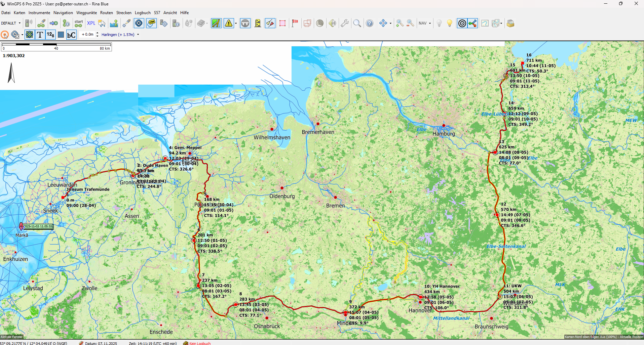Open the DEFAULT profile dropdown
Image resolution: width=644 pixels, height=345 pixels.
coord(11,23)
